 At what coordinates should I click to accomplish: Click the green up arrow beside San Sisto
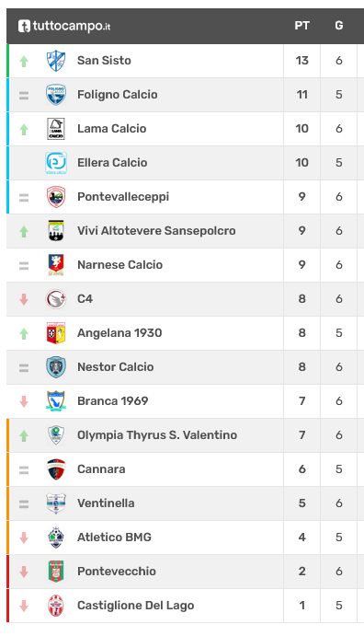(24, 61)
